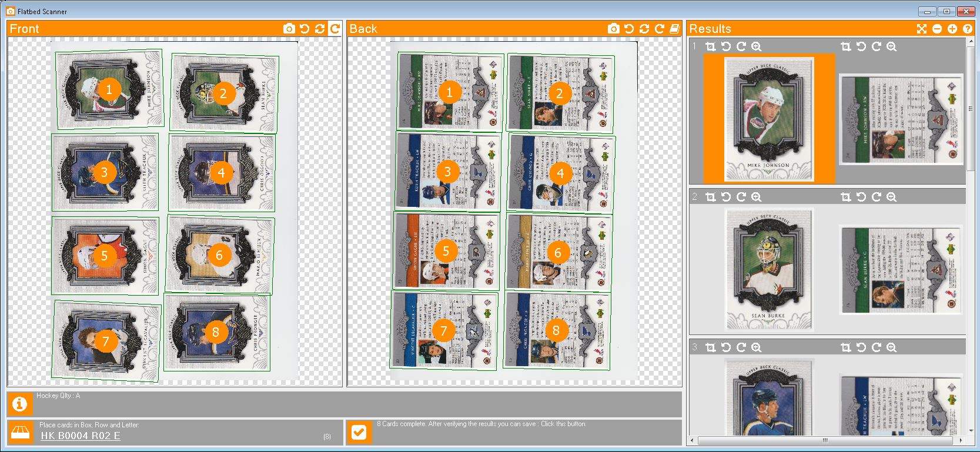The image size is (980, 452).
Task: Zoom into result 2 front image
Action: (757, 197)
